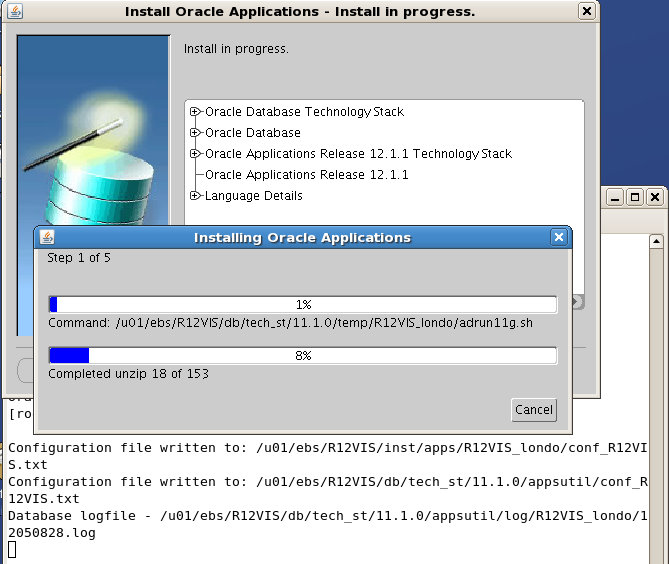Close the Install Oracle Applications window
The width and height of the screenshot is (669, 564).
[587, 11]
